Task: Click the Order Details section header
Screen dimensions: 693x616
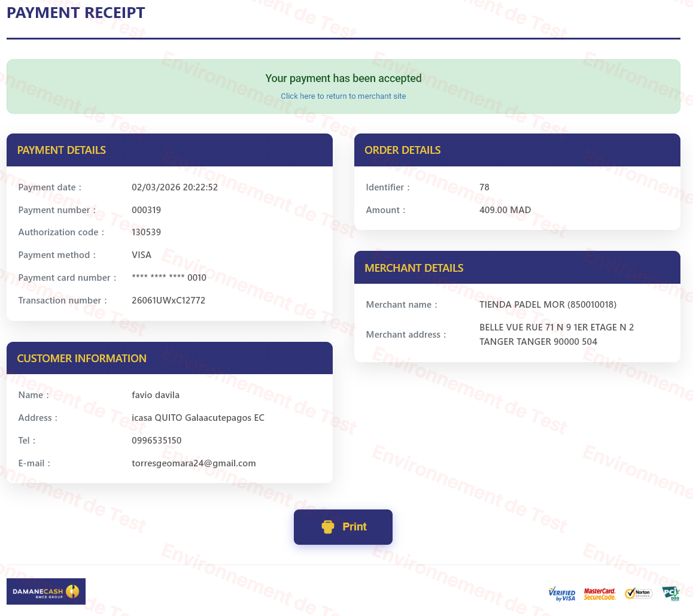Action: click(x=402, y=150)
